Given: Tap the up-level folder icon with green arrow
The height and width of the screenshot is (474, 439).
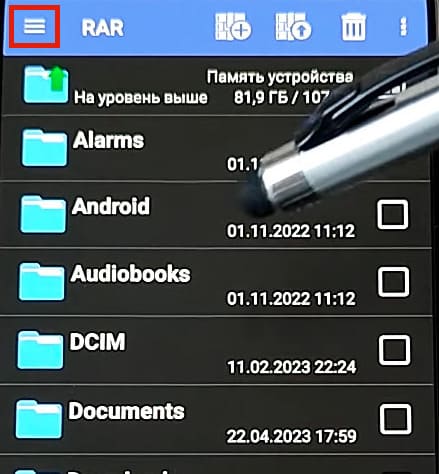Looking at the screenshot, I should click(x=46, y=84).
